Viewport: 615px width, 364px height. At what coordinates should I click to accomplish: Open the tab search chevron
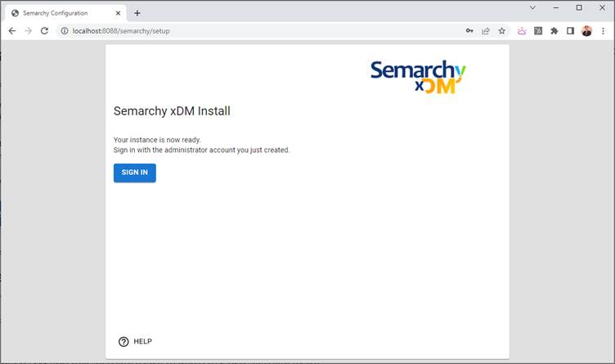[532, 7]
